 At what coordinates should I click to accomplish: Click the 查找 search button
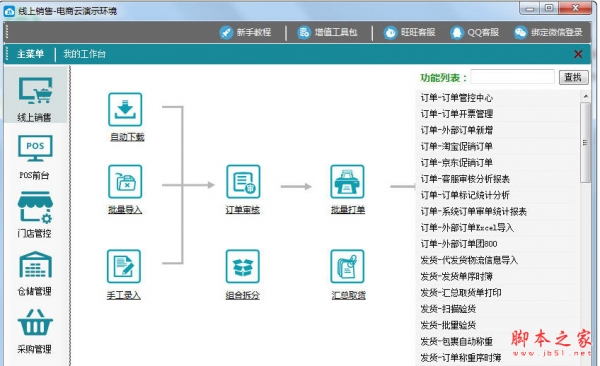(x=573, y=77)
